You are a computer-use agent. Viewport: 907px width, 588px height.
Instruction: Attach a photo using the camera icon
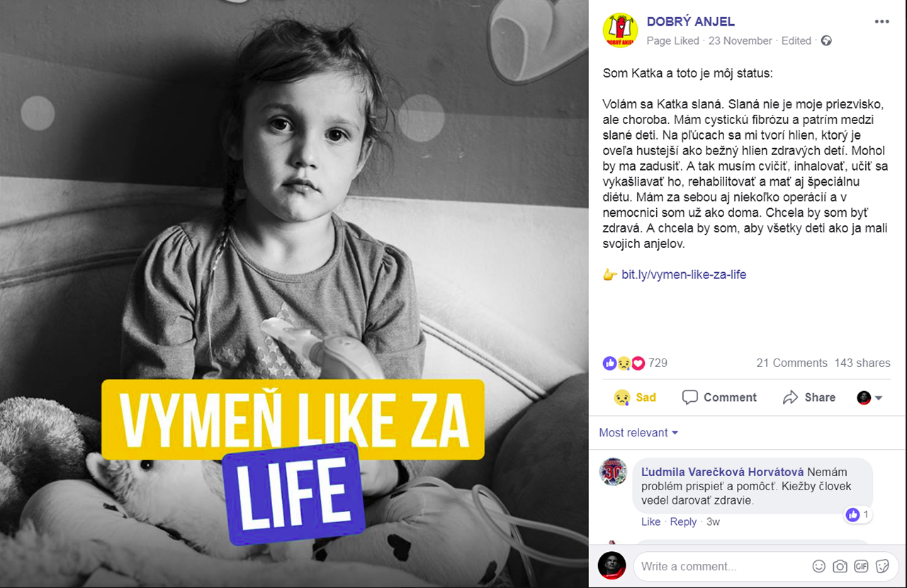tap(840, 566)
